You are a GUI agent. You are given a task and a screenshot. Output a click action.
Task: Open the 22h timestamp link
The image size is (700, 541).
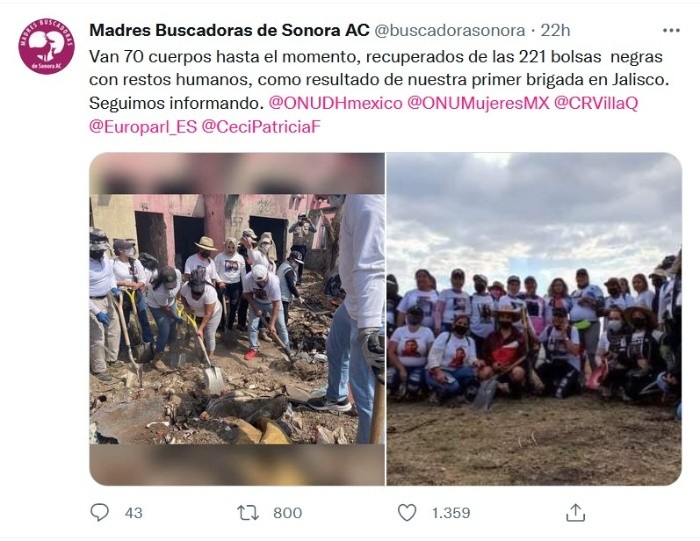(x=555, y=30)
